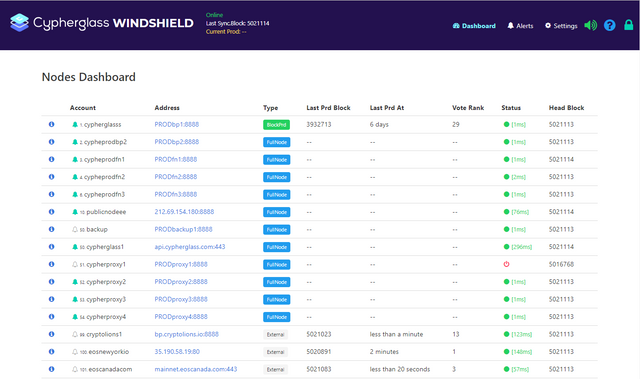Toggle alert bell for cypherglasss
This screenshot has width=640, height=379.
75,124
